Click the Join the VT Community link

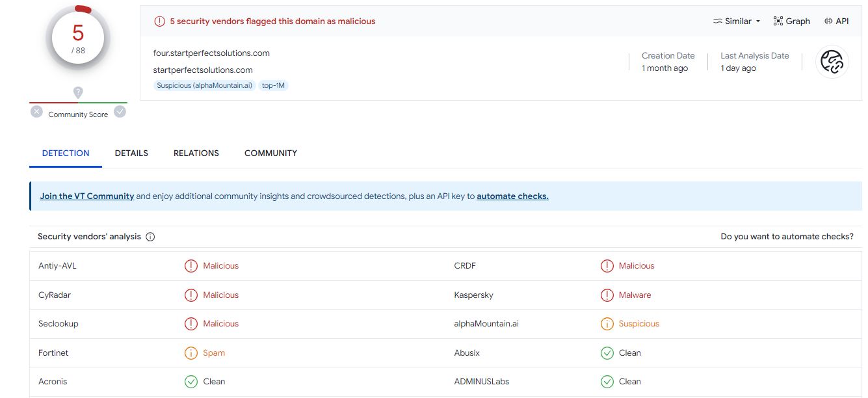tap(87, 196)
